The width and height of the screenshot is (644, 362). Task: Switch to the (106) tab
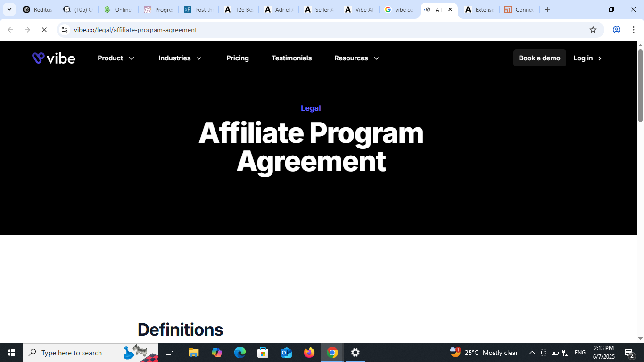pos(78,9)
